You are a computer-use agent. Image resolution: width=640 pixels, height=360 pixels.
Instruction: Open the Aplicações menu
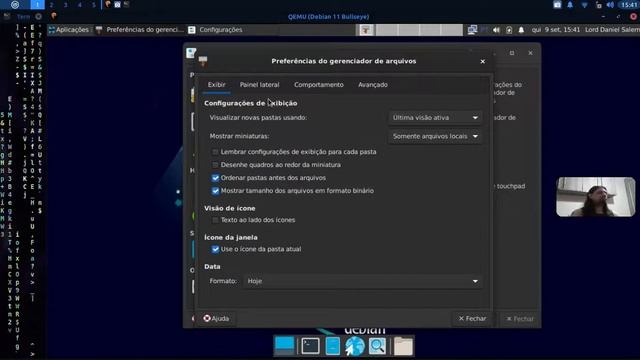(x=69, y=30)
